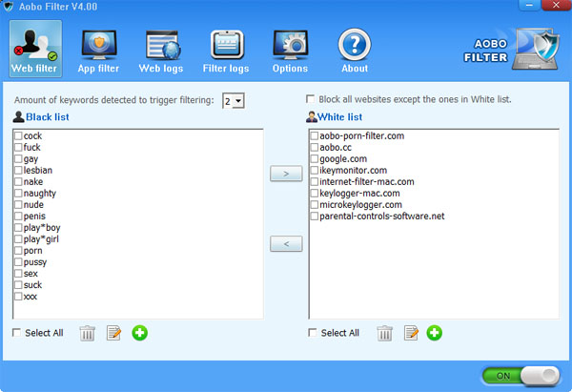Check the google.com White list entry
572x392 pixels.
[x=315, y=159]
